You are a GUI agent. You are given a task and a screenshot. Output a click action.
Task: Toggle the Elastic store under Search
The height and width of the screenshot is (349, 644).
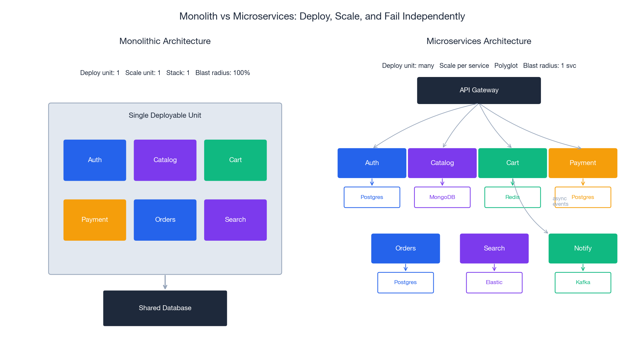tap(494, 282)
